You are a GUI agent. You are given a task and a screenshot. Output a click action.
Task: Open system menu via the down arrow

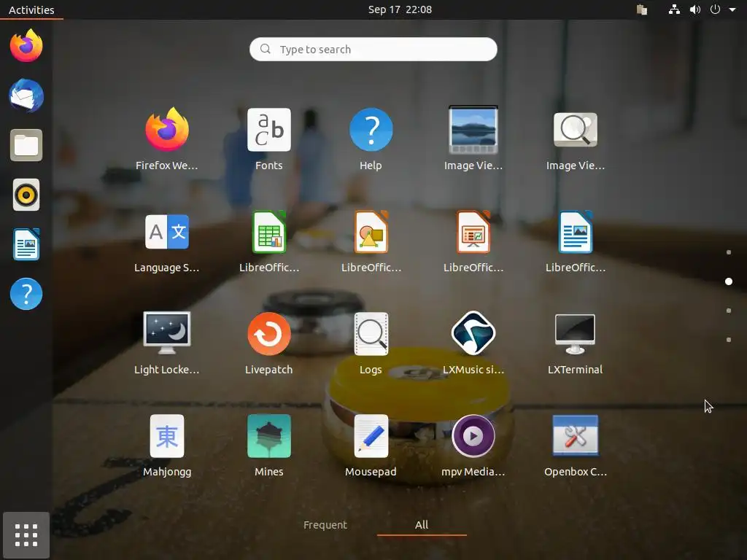click(732, 9)
